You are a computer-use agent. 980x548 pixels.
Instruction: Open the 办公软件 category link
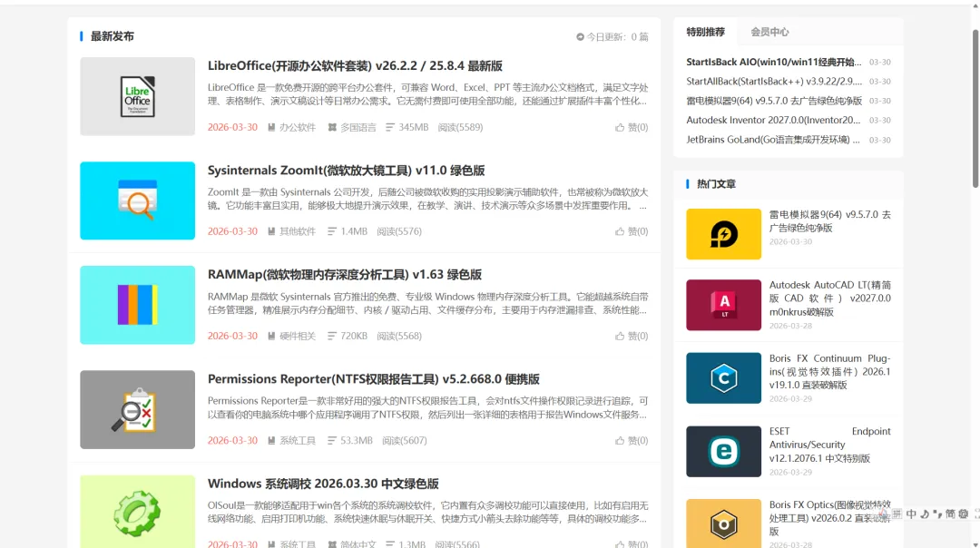pos(298,127)
